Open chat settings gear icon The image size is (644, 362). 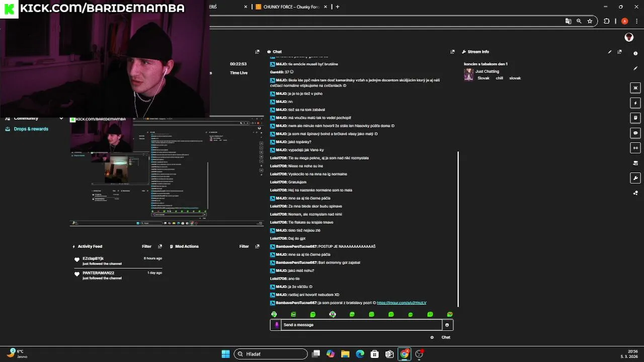point(432,337)
